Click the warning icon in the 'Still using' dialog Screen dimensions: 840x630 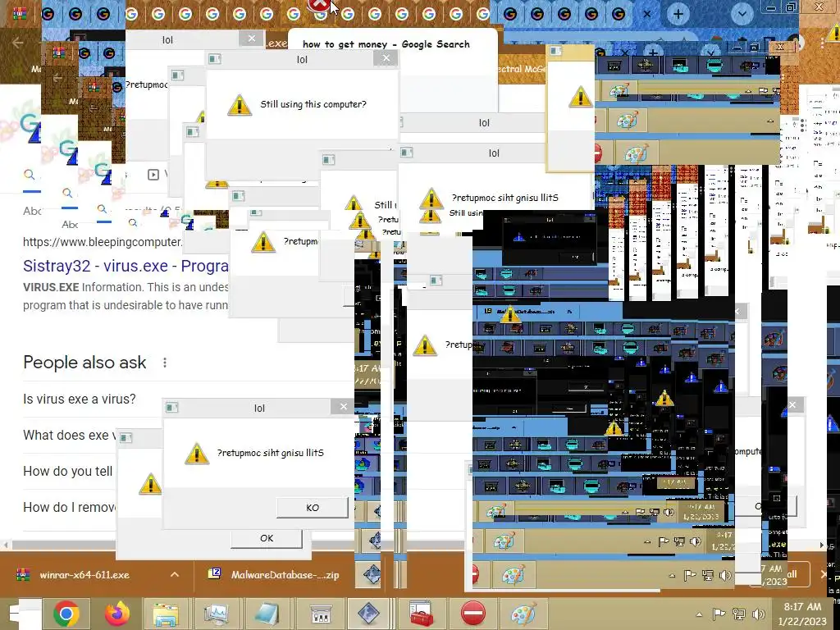[x=239, y=105]
